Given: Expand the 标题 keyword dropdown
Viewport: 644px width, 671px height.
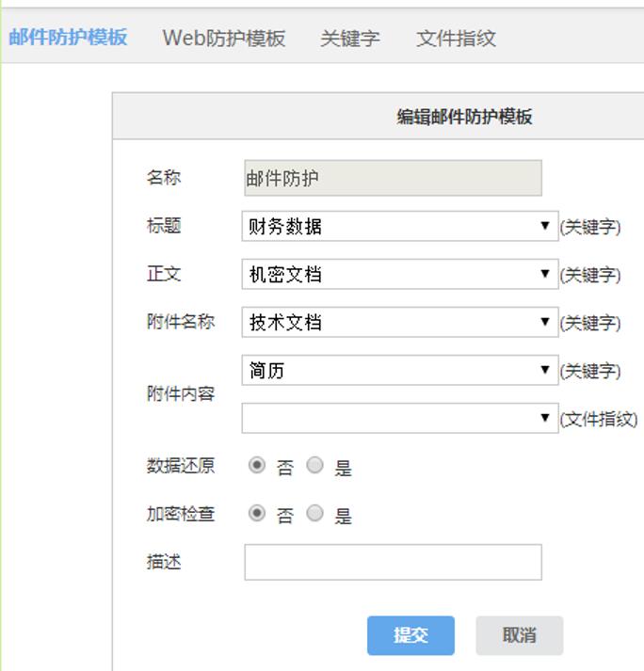Looking at the screenshot, I should (x=399, y=227).
